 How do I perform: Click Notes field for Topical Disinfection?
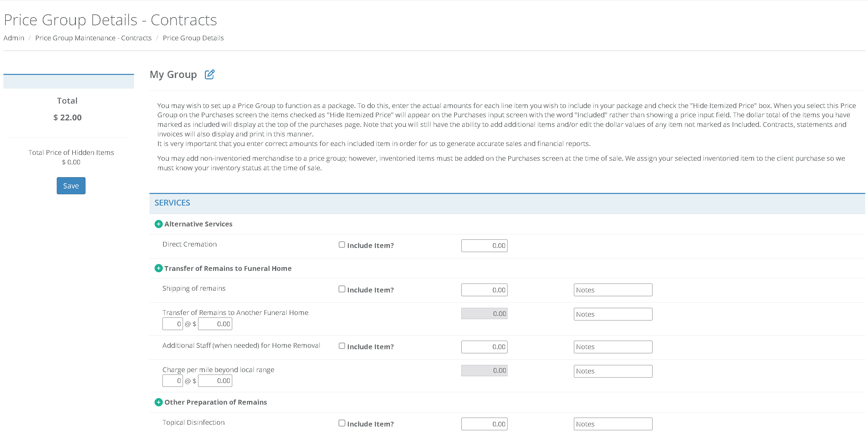(613, 424)
